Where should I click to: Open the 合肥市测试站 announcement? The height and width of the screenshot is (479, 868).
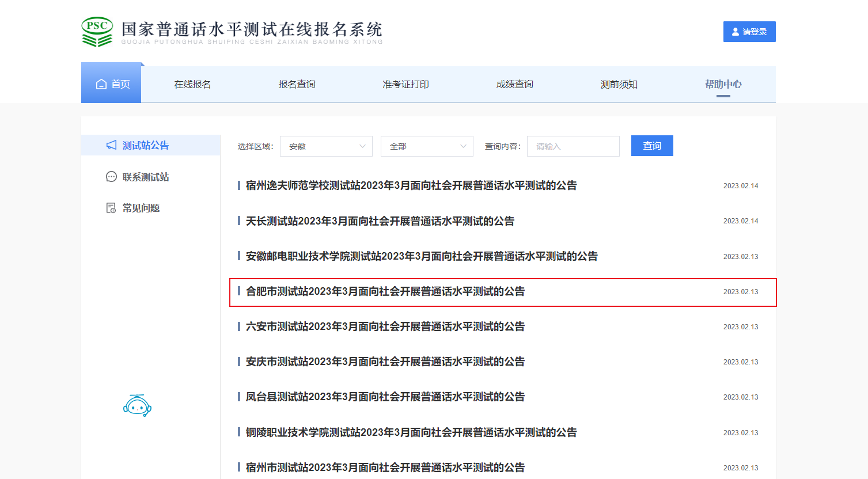(385, 291)
